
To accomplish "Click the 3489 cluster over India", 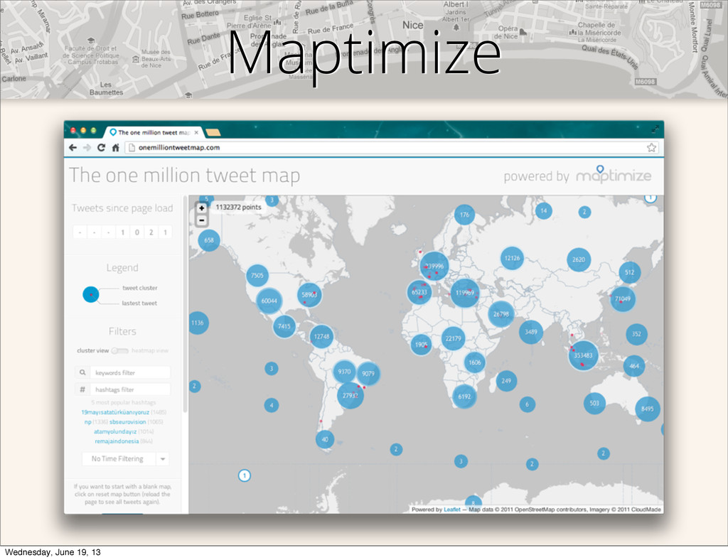I will pos(530,332).
